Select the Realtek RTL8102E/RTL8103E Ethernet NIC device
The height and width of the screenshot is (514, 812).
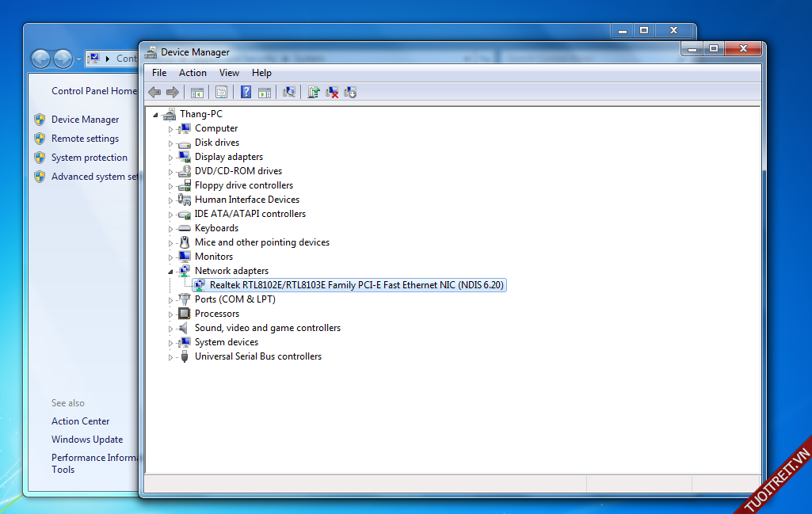point(356,285)
